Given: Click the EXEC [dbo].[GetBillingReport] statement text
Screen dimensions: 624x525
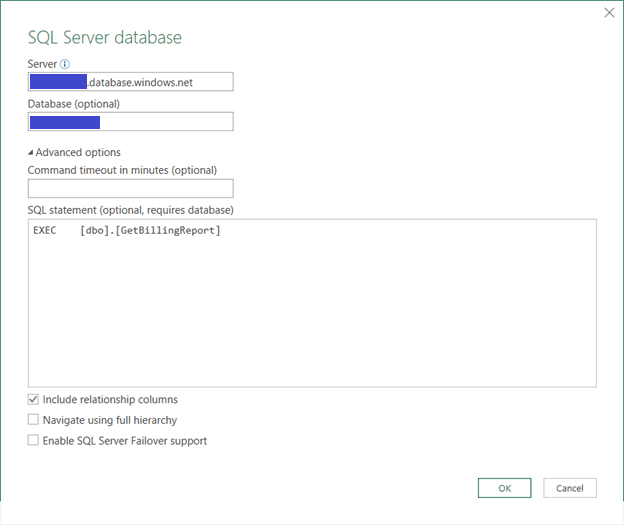Looking at the screenshot, I should tap(127, 230).
